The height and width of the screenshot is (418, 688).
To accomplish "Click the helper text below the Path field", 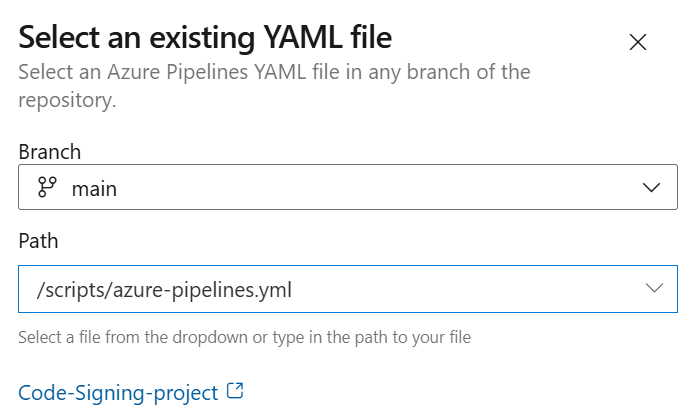I will tap(244, 337).
